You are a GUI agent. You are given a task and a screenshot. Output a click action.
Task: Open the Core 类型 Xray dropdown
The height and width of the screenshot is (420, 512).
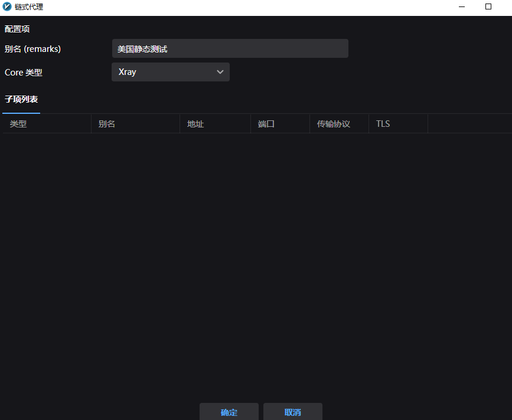pos(171,72)
